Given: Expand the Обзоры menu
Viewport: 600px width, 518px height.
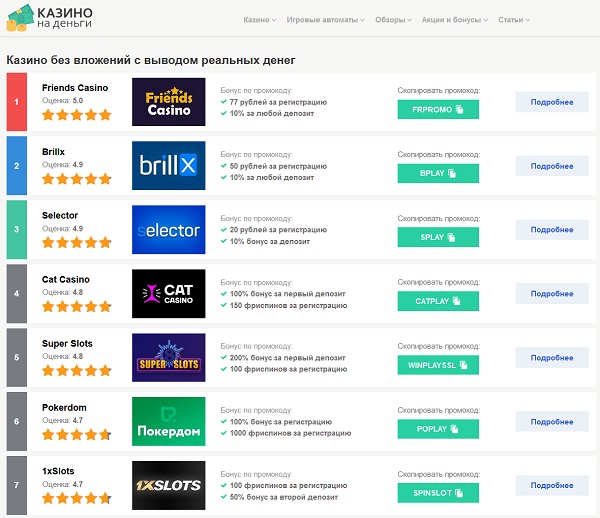Looking at the screenshot, I should coord(393,20).
